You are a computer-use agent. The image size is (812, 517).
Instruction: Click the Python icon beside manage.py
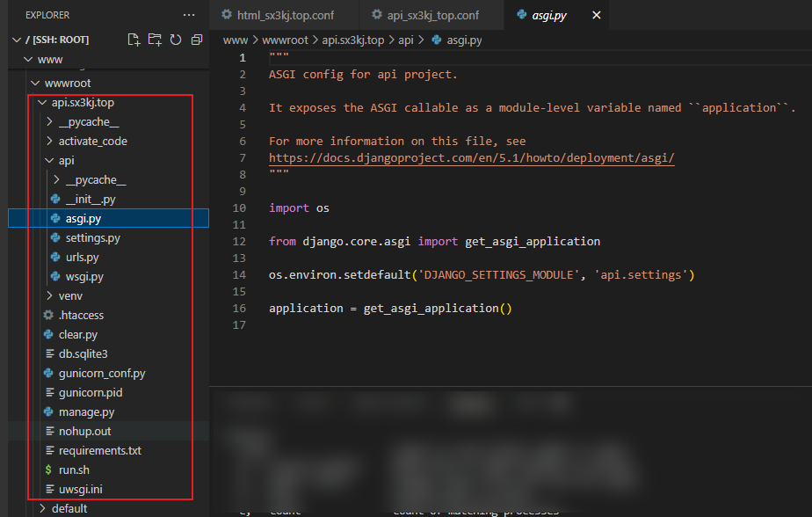pos(49,411)
